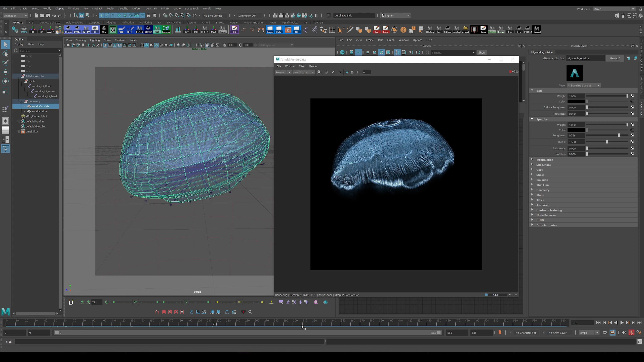Open the Lighting menu in viewport panel
This screenshot has width=644, height=362.
tap(95, 40)
